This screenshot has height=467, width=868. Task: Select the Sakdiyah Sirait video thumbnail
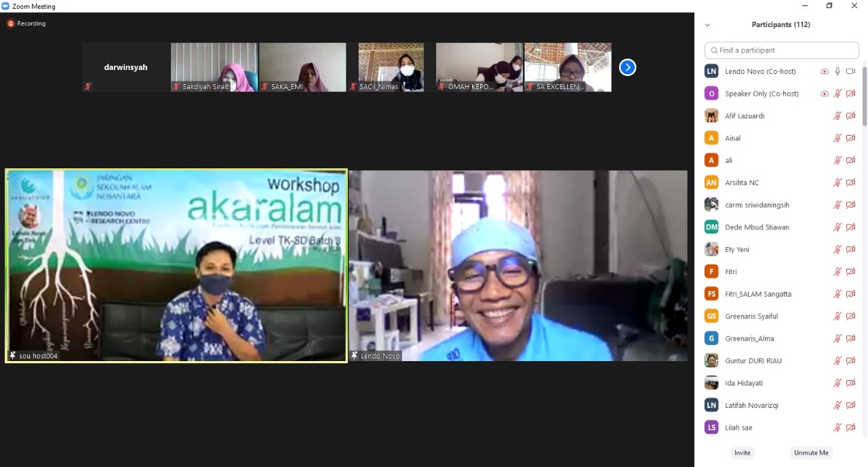pos(214,67)
